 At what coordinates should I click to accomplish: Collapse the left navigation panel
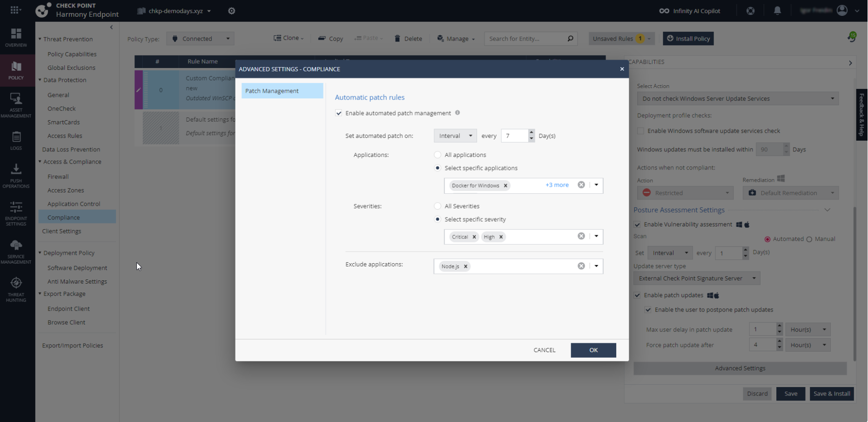tap(111, 27)
